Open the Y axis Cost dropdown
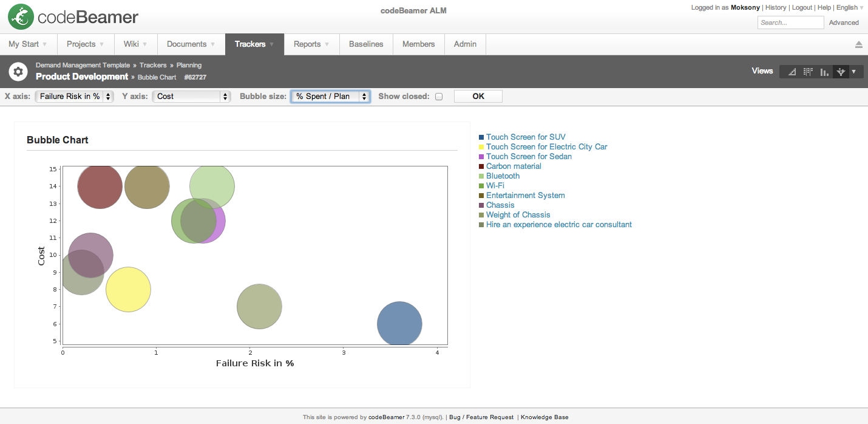 [192, 97]
